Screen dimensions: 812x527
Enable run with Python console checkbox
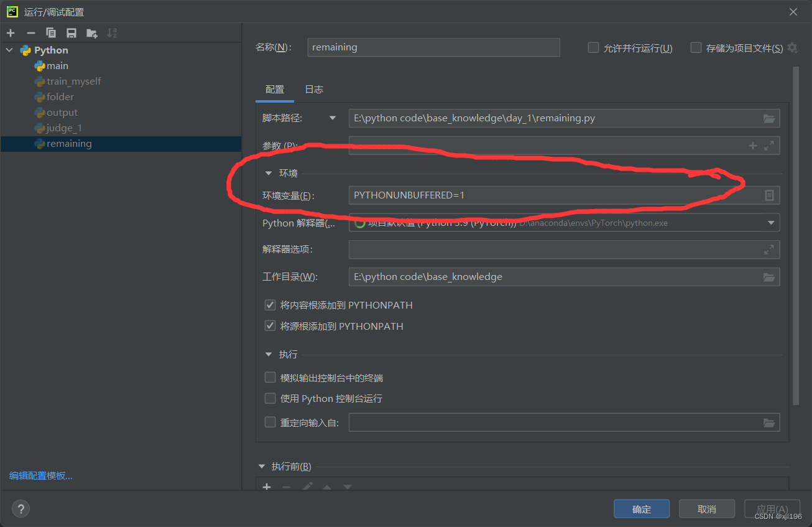[270, 398]
